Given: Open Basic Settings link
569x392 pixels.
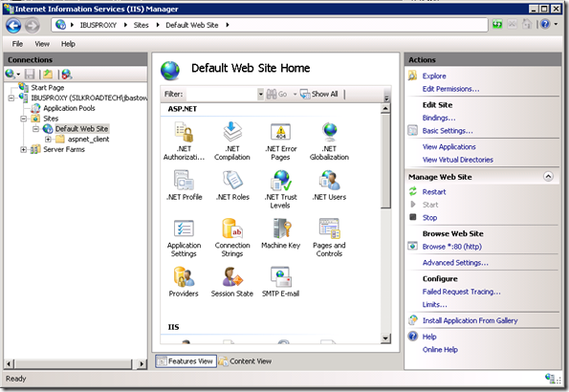Looking at the screenshot, I should tap(448, 131).
